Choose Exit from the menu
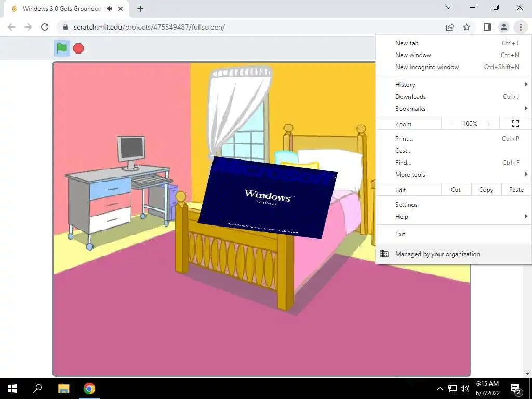The image size is (532, 399). 454,234
